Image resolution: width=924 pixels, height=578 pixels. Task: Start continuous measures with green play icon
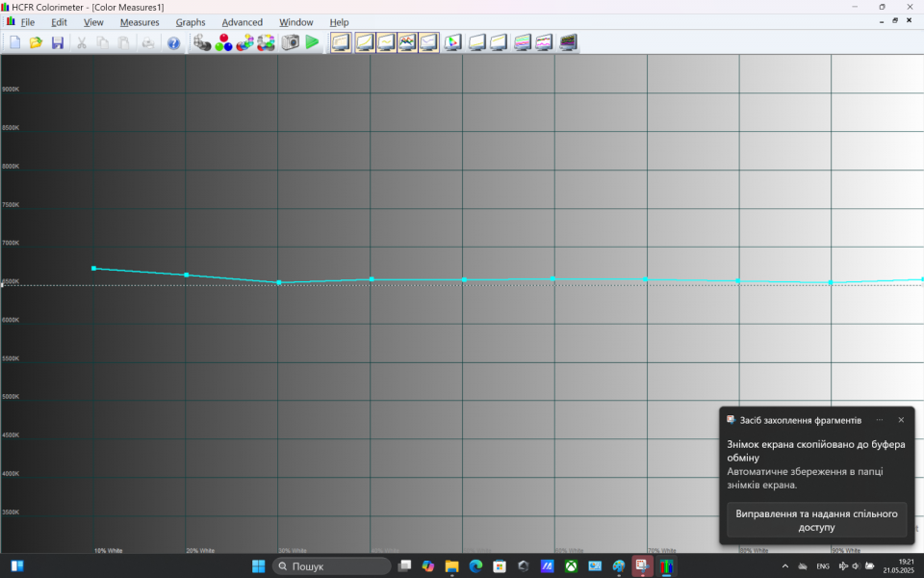tap(312, 42)
